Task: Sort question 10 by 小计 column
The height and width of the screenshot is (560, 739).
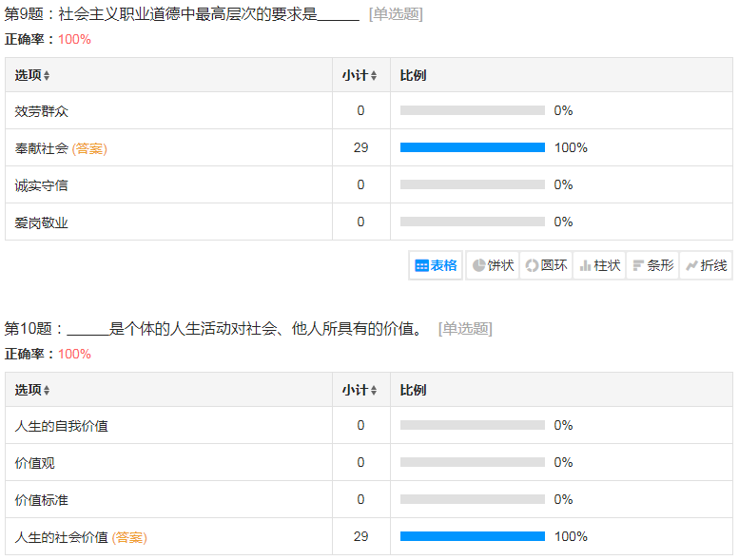Action: [360, 390]
